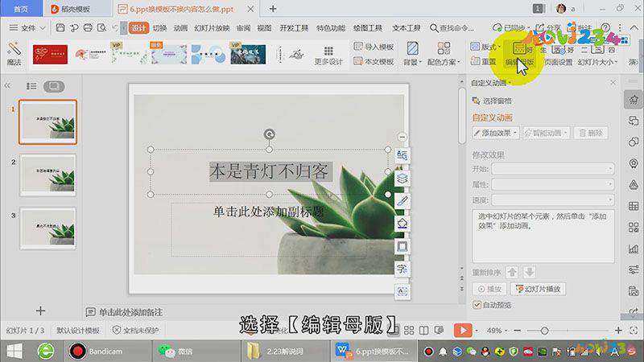Collapse floating toolbar with minus circle
The width and height of the screenshot is (644, 362).
[402, 137]
